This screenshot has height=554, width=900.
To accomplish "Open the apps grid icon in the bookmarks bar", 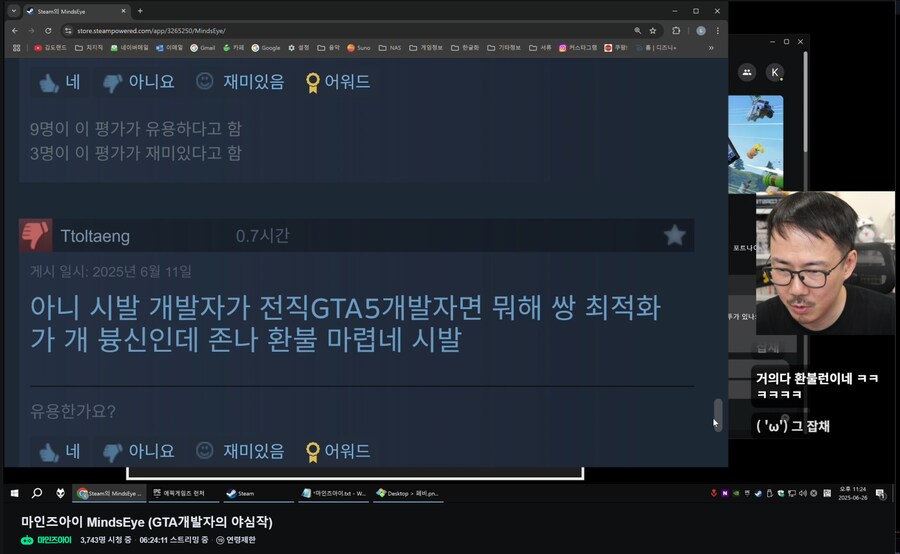I will pyautogui.click(x=17, y=48).
